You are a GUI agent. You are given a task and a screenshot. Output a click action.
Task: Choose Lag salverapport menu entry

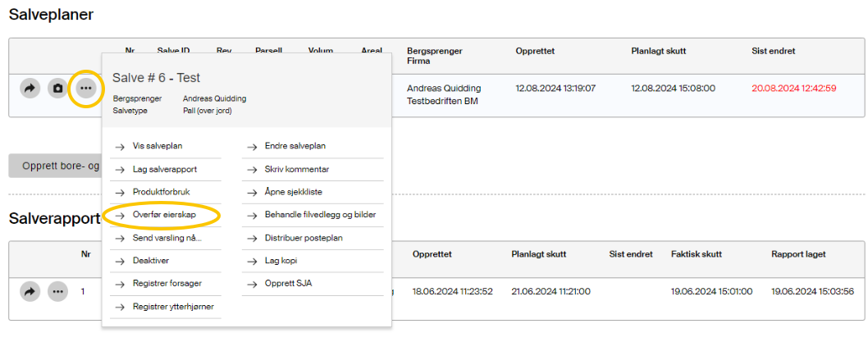pos(164,169)
